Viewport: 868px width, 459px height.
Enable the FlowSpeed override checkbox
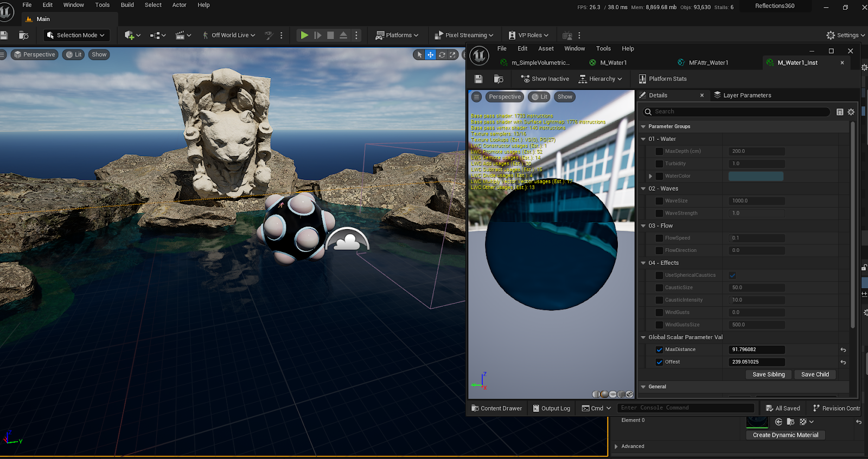click(x=659, y=238)
